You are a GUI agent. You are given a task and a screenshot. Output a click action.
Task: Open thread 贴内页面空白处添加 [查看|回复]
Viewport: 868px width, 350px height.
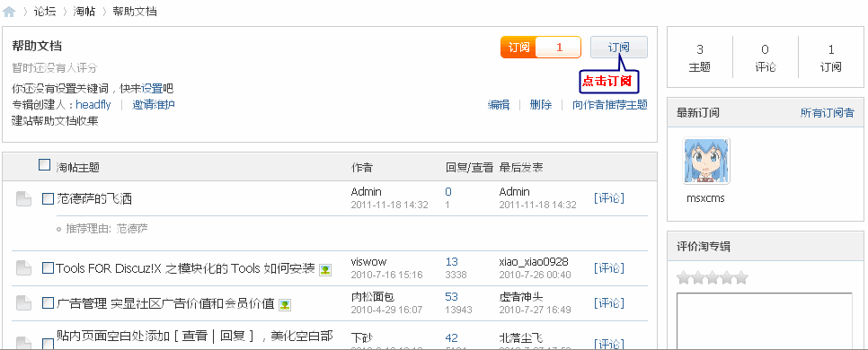[194, 337]
